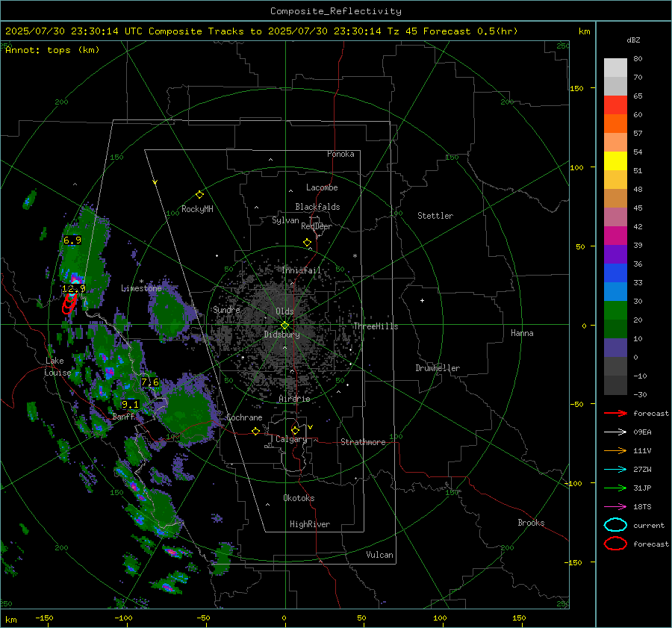Viewport: 672px width, 628px height.
Task: Click the Lake Louise label
Action: tap(57, 367)
